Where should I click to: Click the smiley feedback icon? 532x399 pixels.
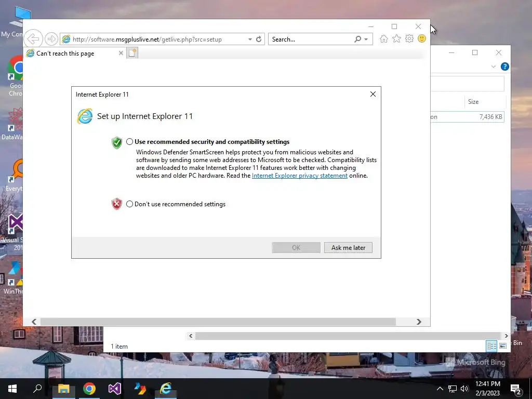[x=422, y=38]
